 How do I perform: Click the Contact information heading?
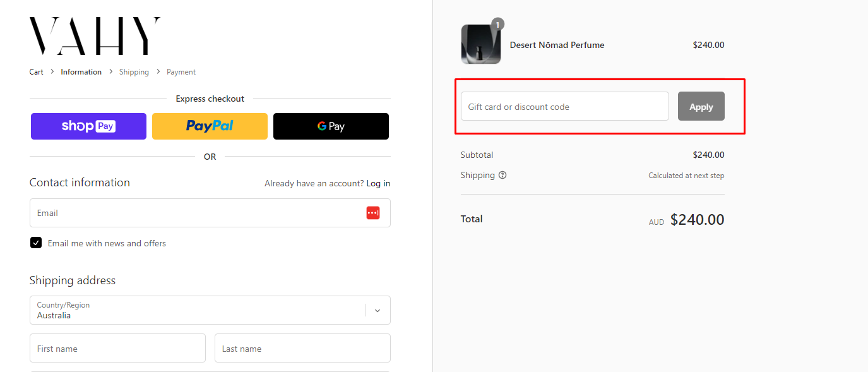[80, 183]
